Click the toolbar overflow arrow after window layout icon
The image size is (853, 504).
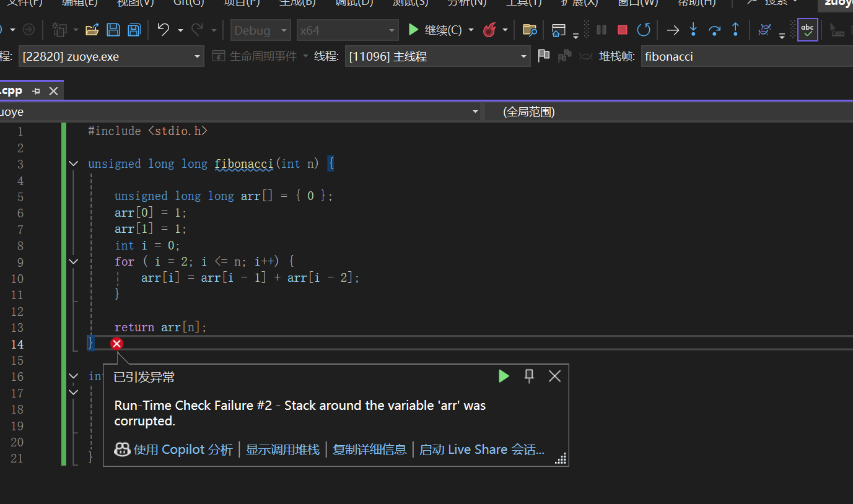576,35
